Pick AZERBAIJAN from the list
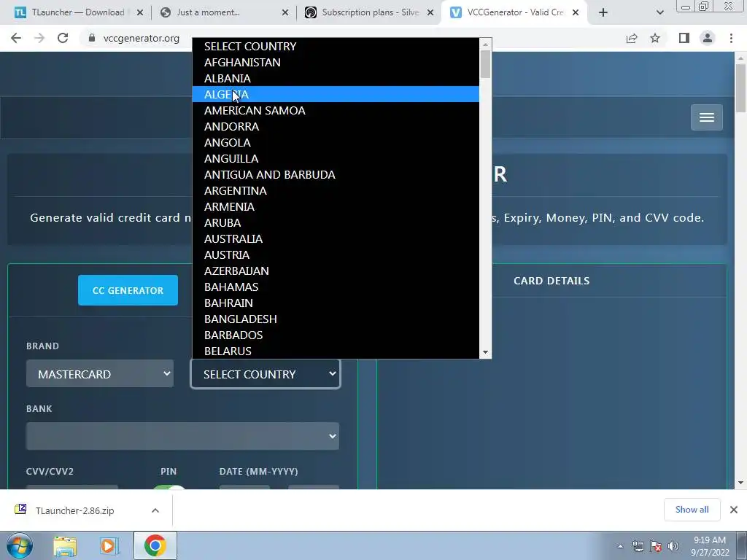The width and height of the screenshot is (747, 560). [x=336, y=271]
